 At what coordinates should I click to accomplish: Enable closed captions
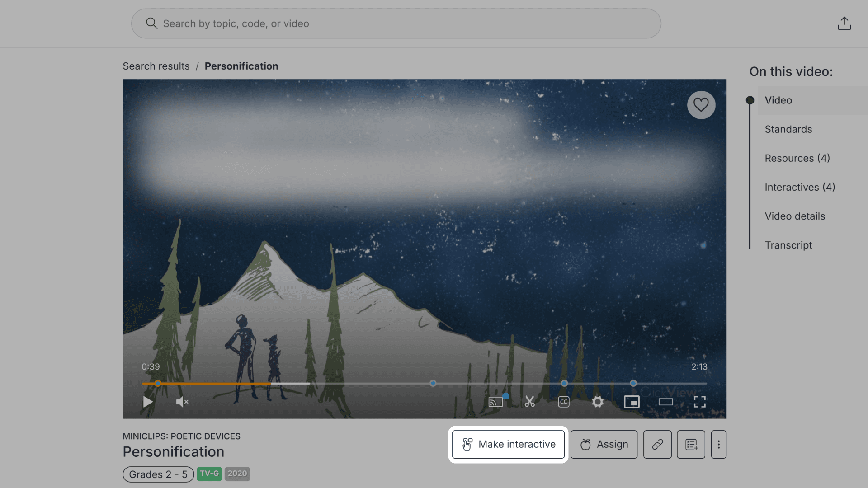[x=563, y=402]
